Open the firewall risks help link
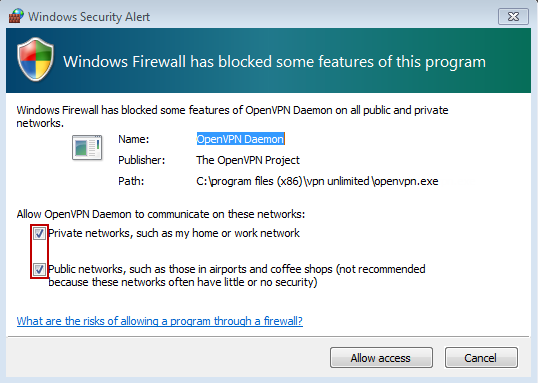This screenshot has height=383, width=538. pos(160,321)
